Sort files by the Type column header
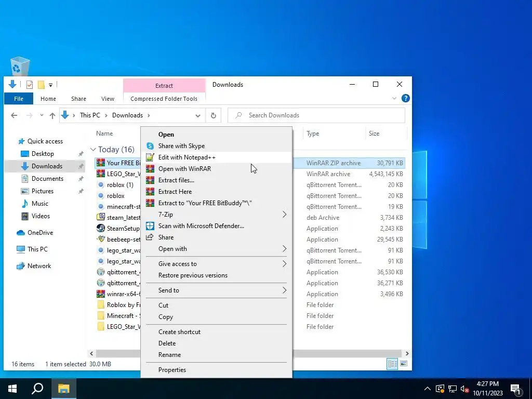Viewport: 532px width, 399px height. tap(312, 134)
